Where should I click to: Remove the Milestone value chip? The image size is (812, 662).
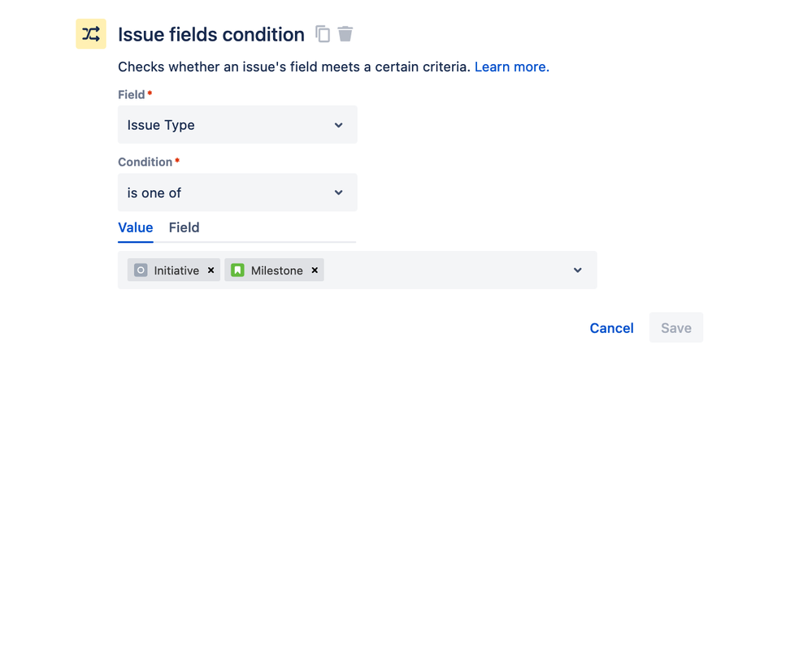pos(315,270)
